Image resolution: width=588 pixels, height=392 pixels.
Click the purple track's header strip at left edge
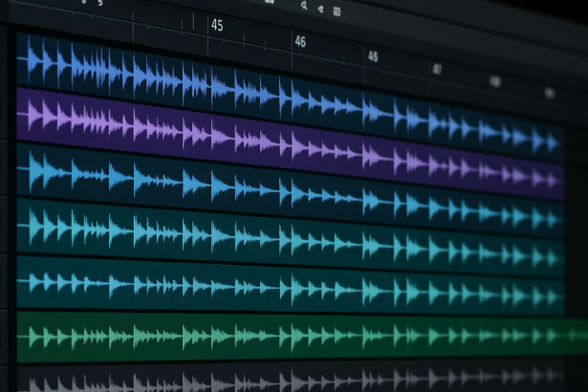click(x=8, y=115)
